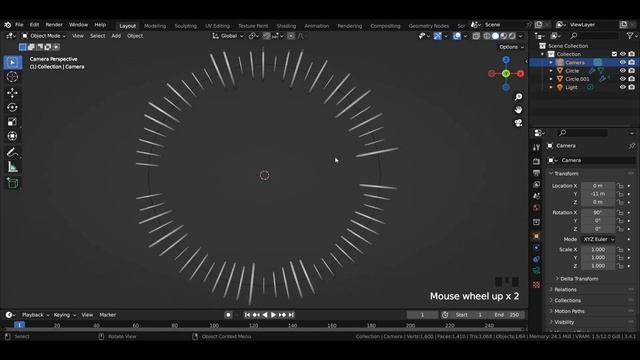Screen dimensions: 640x360
Task: Open the timeline Marker menu
Action: (x=107, y=315)
